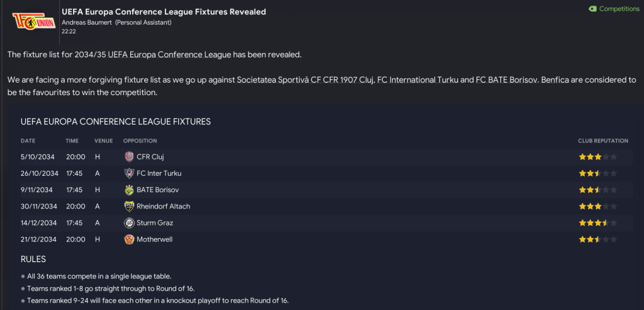Click Sturm Graz's reputation star rating
This screenshot has height=310, width=644.
tap(597, 223)
